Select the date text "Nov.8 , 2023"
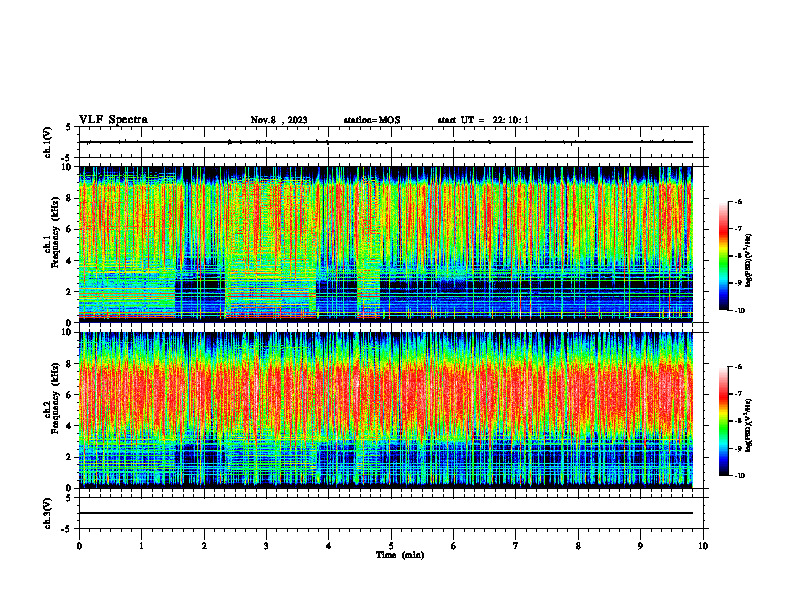Image resolution: width=792 pixels, height=612 pixels. [x=279, y=120]
